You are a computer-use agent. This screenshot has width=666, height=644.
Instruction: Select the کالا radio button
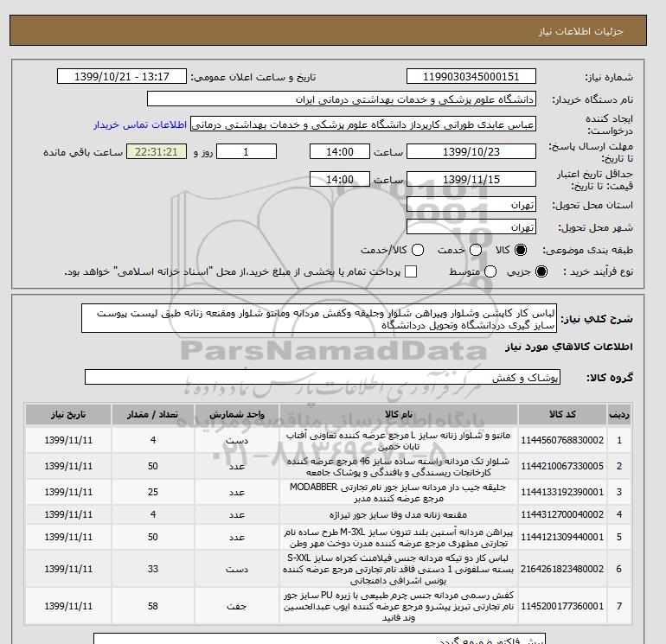[x=521, y=250]
